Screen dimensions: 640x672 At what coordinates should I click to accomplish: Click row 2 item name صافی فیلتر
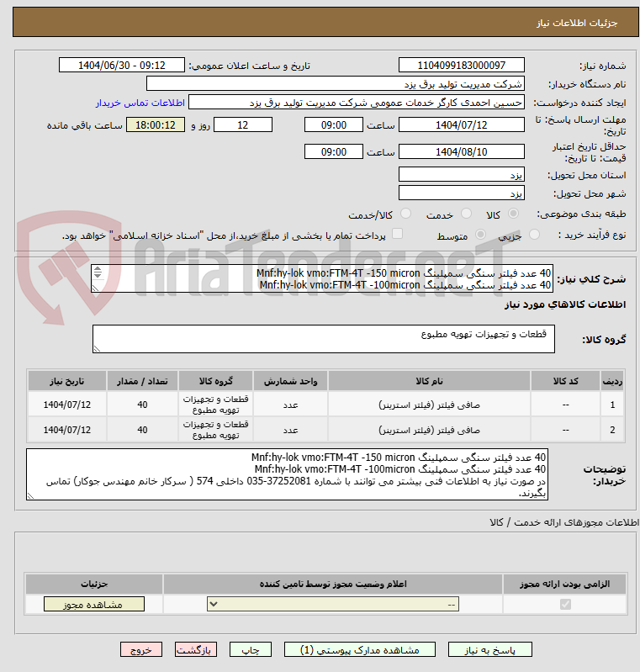click(x=429, y=430)
